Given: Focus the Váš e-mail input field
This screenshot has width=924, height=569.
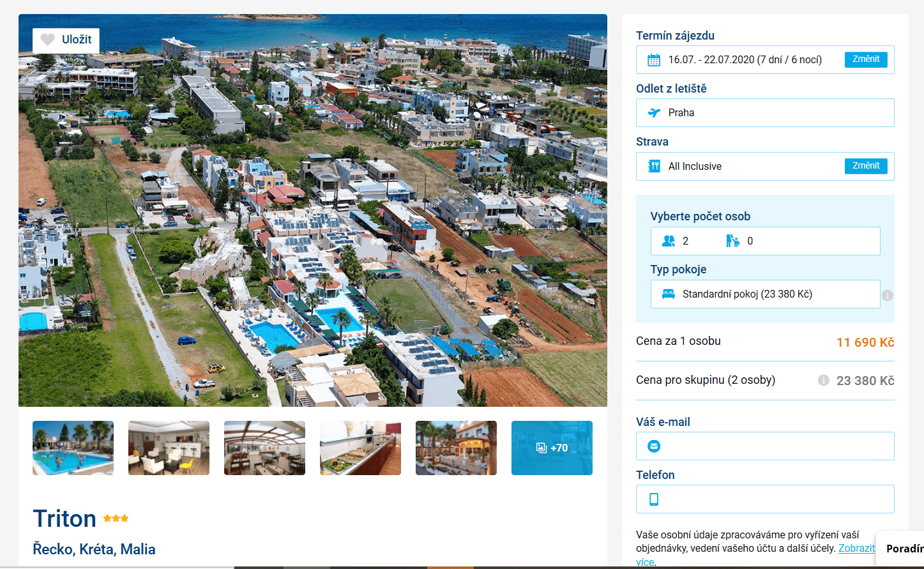Looking at the screenshot, I should 765,446.
